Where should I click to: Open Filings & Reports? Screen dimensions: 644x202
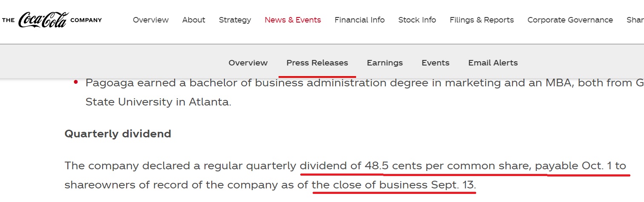pos(482,20)
